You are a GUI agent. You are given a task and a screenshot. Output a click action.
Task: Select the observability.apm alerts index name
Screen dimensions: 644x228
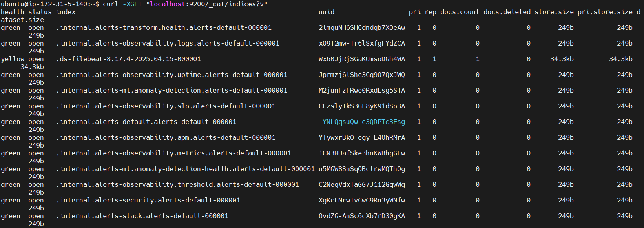pyautogui.click(x=166, y=137)
